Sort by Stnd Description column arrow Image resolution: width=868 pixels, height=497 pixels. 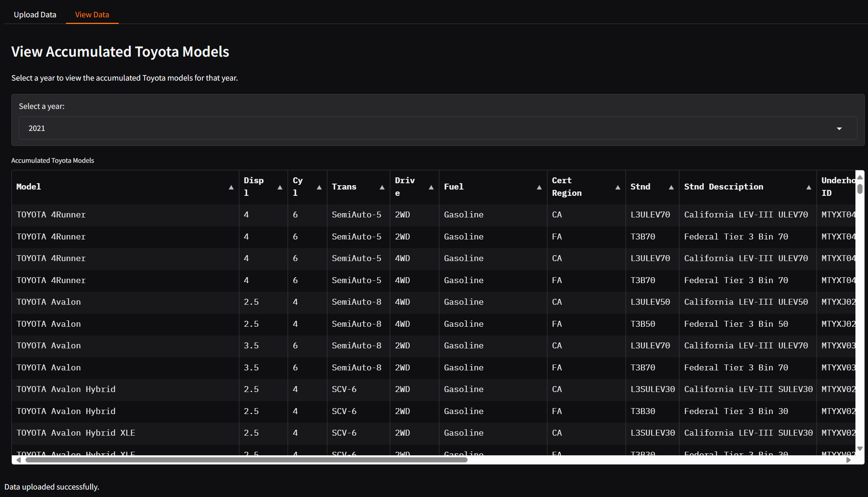(809, 188)
